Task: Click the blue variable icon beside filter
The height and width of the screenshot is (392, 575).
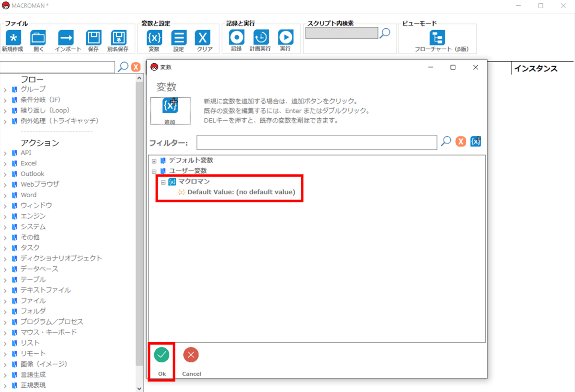Action: (x=475, y=142)
